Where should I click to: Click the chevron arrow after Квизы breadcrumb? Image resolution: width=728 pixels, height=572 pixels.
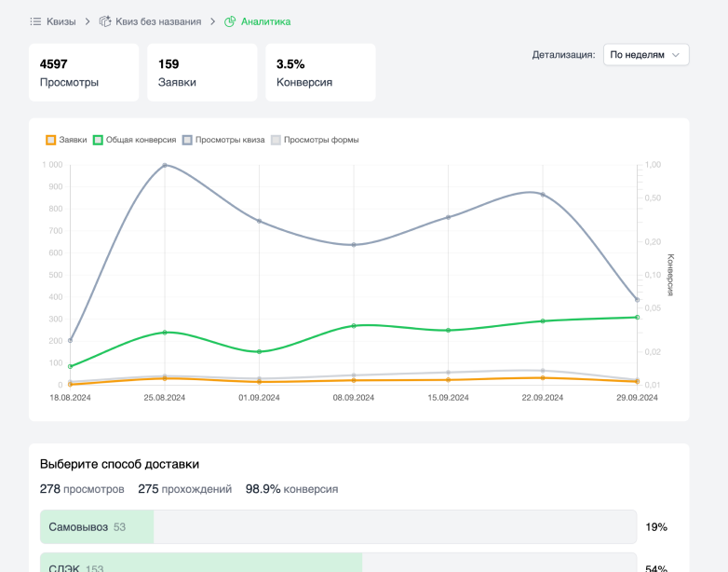coord(87,21)
